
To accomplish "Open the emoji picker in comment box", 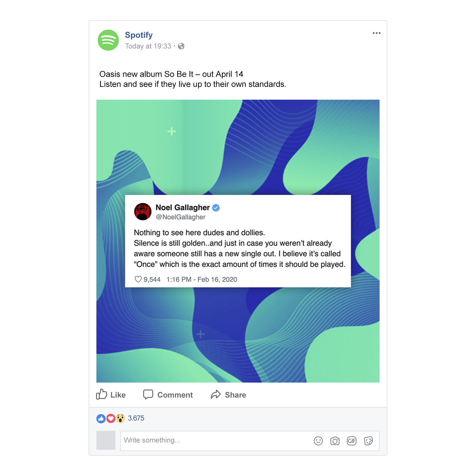I will [318, 441].
